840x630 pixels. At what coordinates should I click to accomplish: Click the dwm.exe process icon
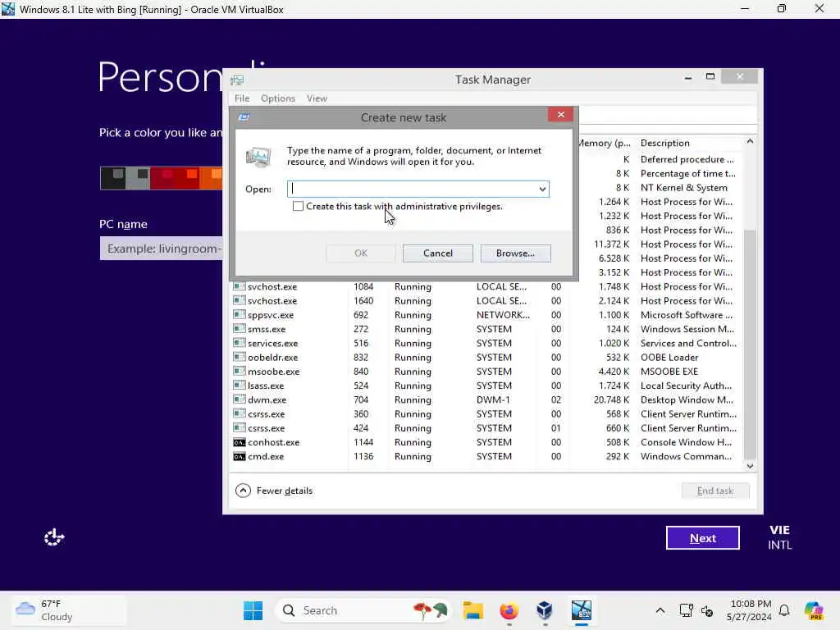(239, 399)
